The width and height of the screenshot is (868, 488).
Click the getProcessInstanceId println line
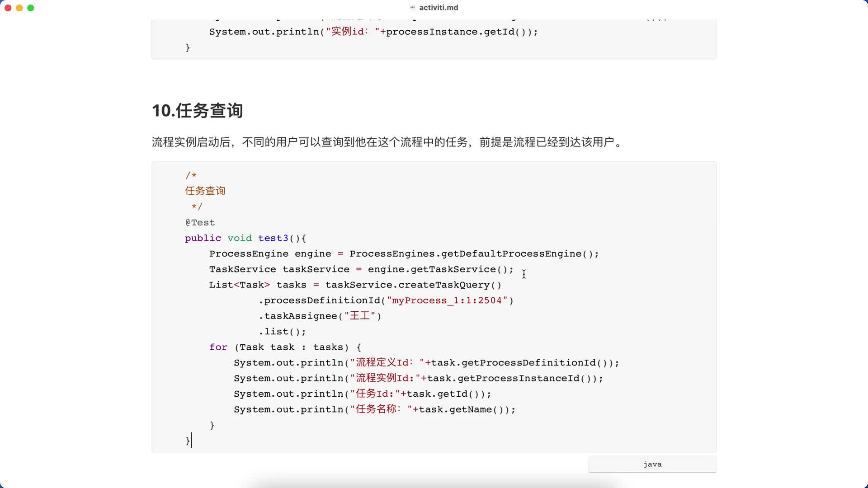click(x=418, y=378)
